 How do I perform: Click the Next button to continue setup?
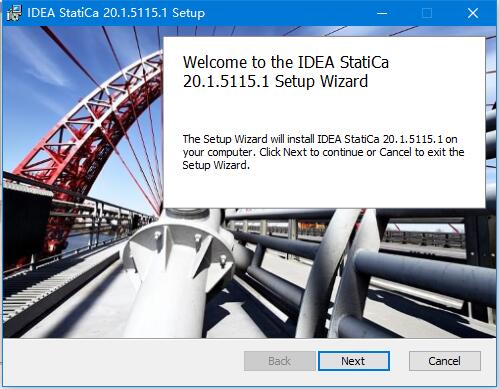point(354,361)
